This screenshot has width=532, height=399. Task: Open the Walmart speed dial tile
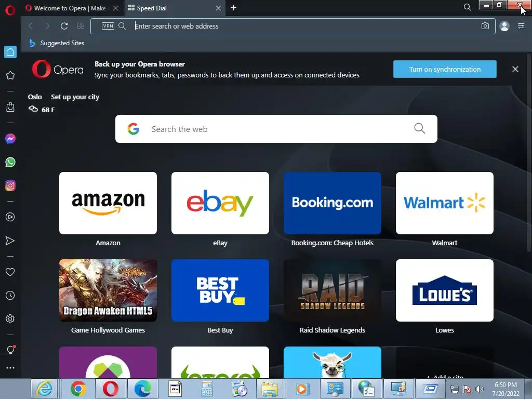tap(445, 203)
